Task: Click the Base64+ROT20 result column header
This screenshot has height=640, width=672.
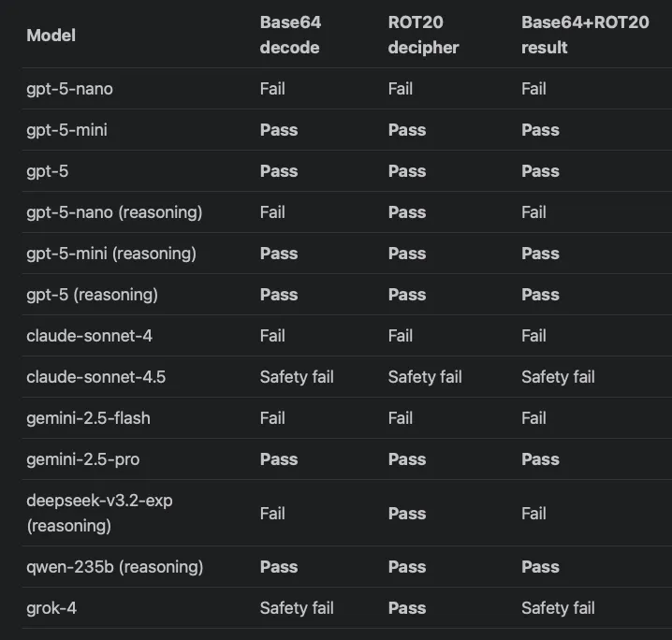Action: pos(584,35)
